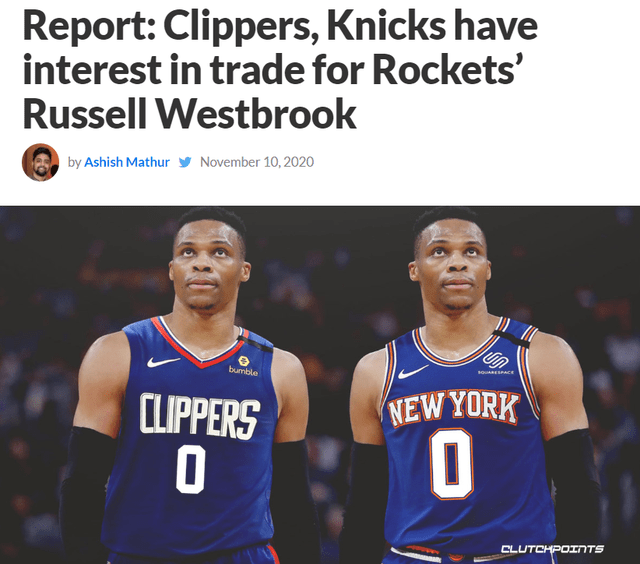Click the Nike swoosh on New York jersey
This screenshot has height=564, width=640.
tap(413, 372)
